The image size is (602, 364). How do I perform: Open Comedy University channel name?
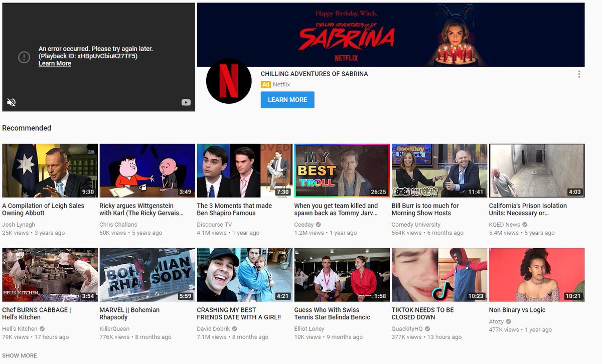click(x=416, y=225)
